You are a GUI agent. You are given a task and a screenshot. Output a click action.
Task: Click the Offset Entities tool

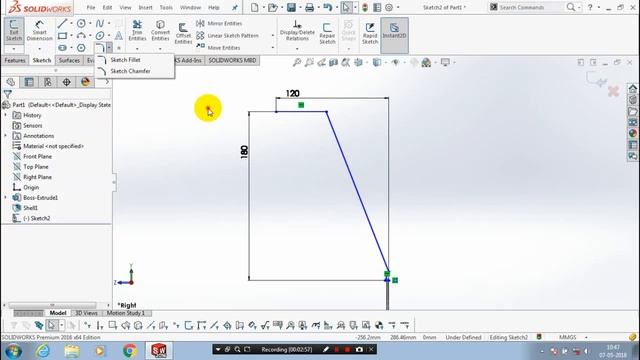(183, 33)
